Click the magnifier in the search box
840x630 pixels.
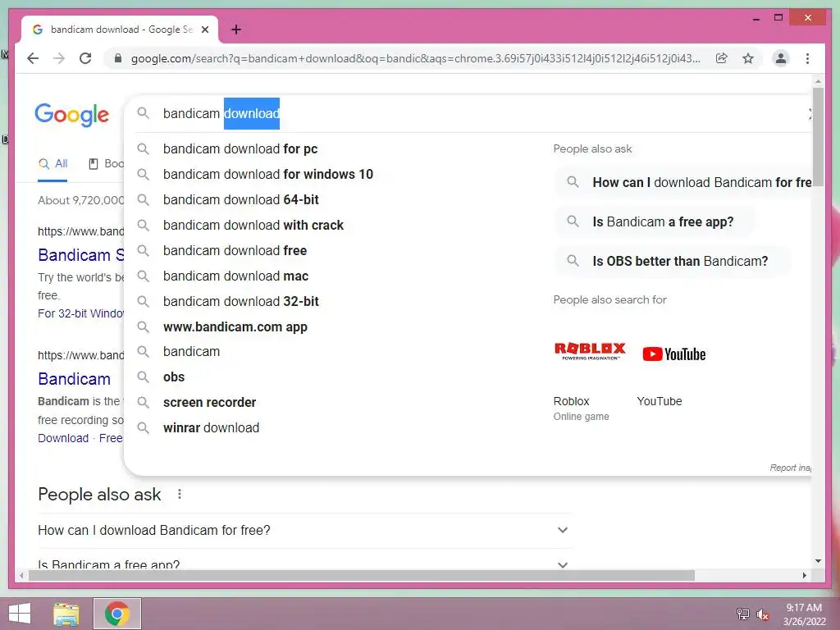point(143,113)
